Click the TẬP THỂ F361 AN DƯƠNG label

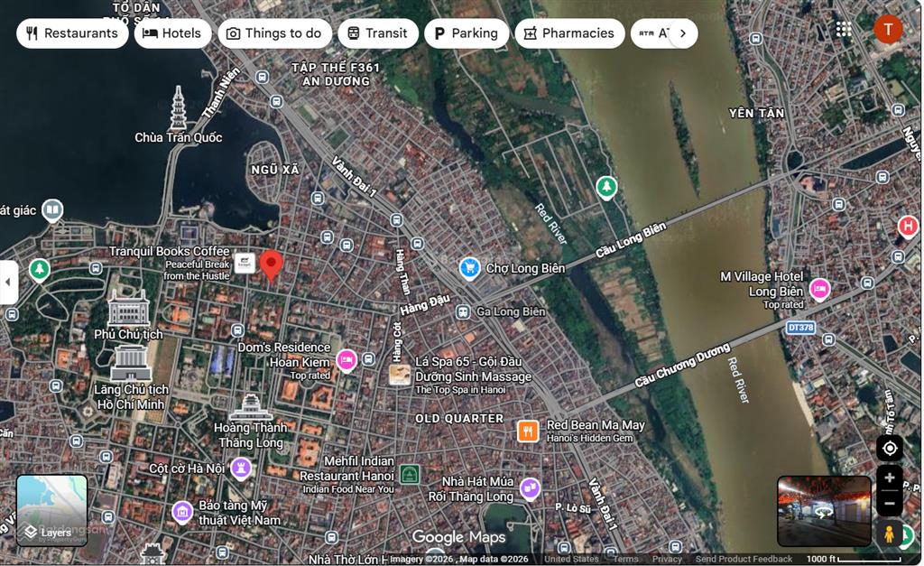coord(336,74)
